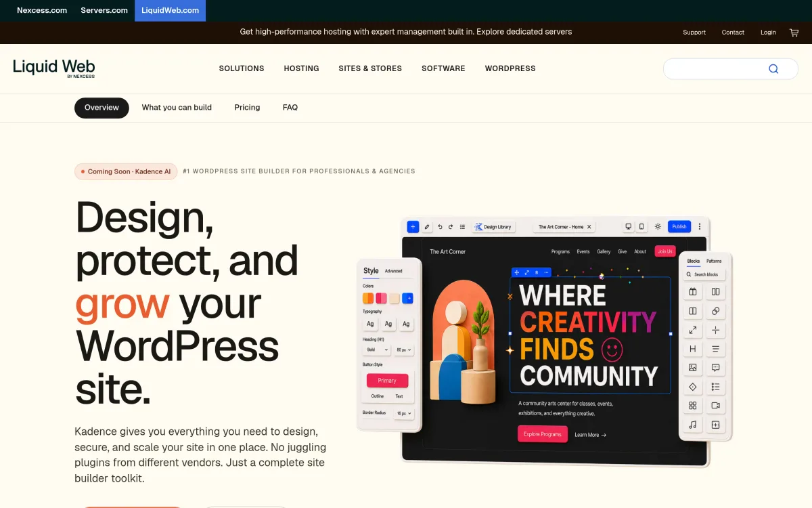Click the redo arrow in editor toolbar
Screen dimensions: 812x508
(451, 227)
